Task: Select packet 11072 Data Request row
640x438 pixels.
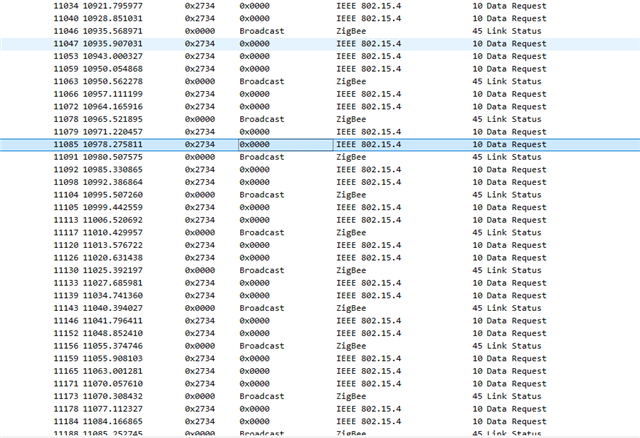Action: (320, 107)
